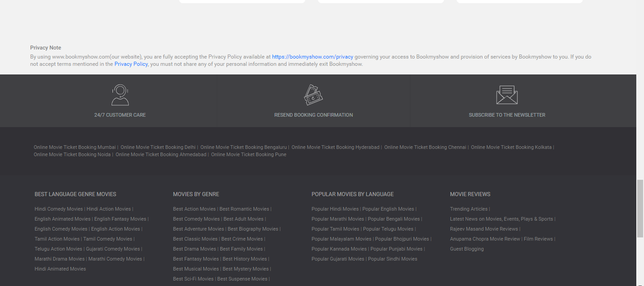This screenshot has width=644, height=286.
Task: Open Best Suspense Movies
Action: point(242,279)
